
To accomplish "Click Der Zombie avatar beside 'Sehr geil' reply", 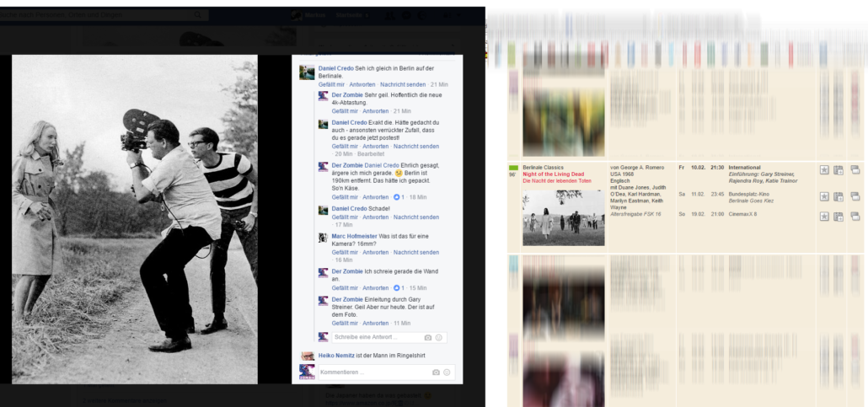I will pyautogui.click(x=324, y=96).
